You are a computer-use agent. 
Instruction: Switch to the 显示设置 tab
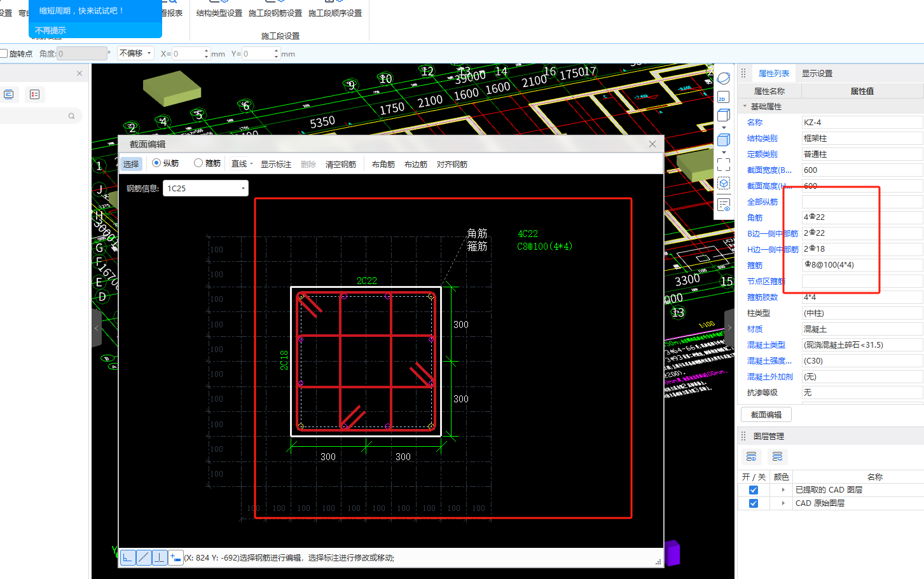[817, 74]
